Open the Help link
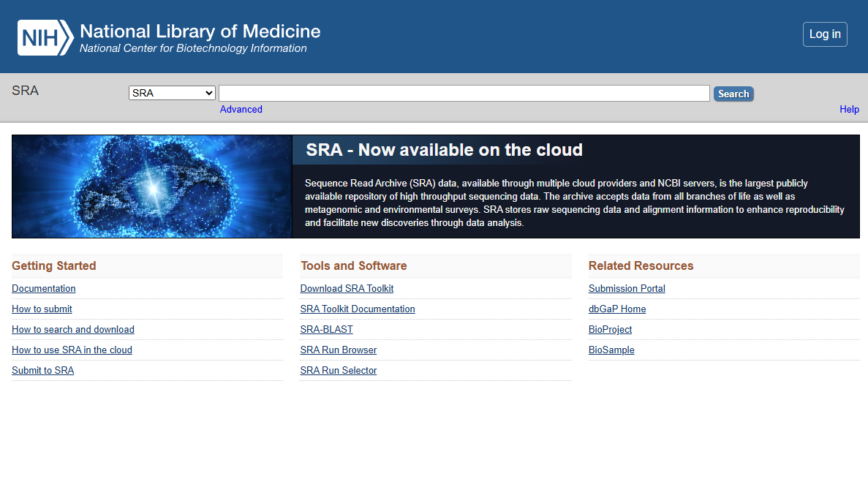Screen dimensions: 868x490 849,109
